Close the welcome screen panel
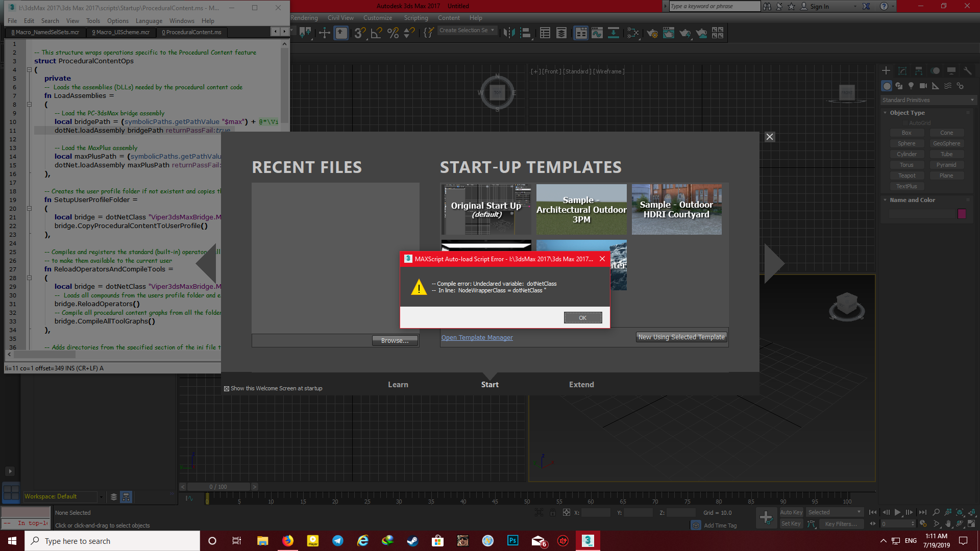This screenshot has height=551, width=980. [x=770, y=137]
